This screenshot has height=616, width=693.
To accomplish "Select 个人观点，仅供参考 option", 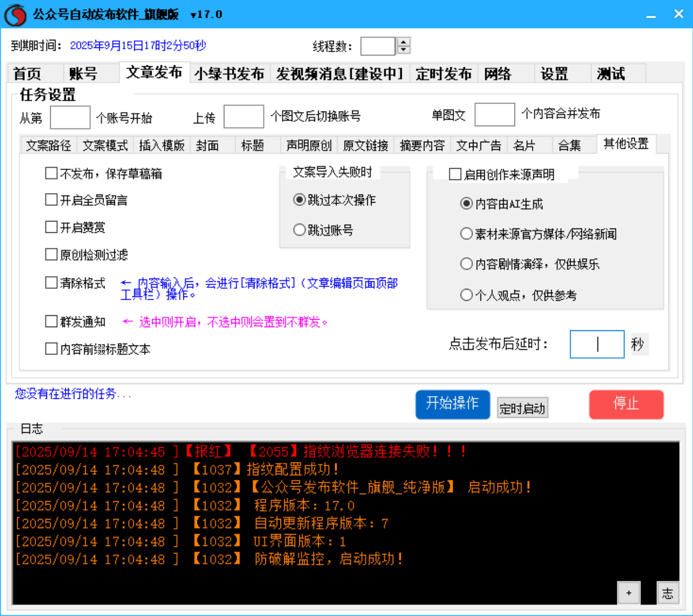I will 466,294.
